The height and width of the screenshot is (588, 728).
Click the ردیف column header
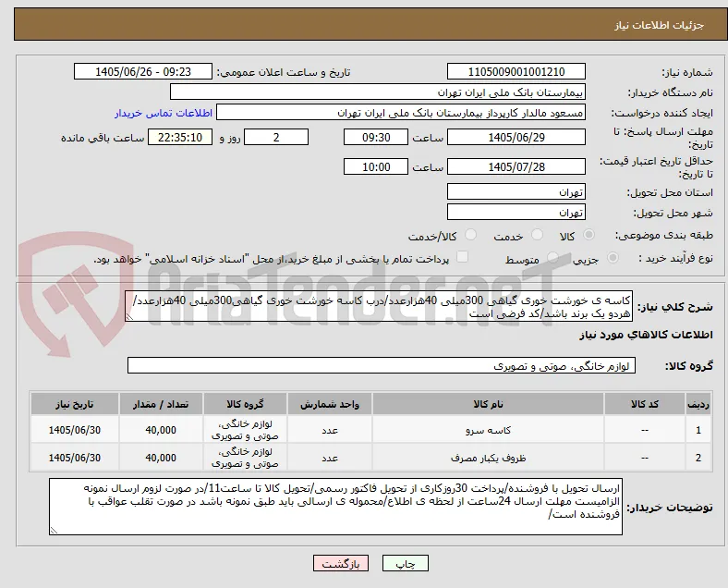[698, 404]
